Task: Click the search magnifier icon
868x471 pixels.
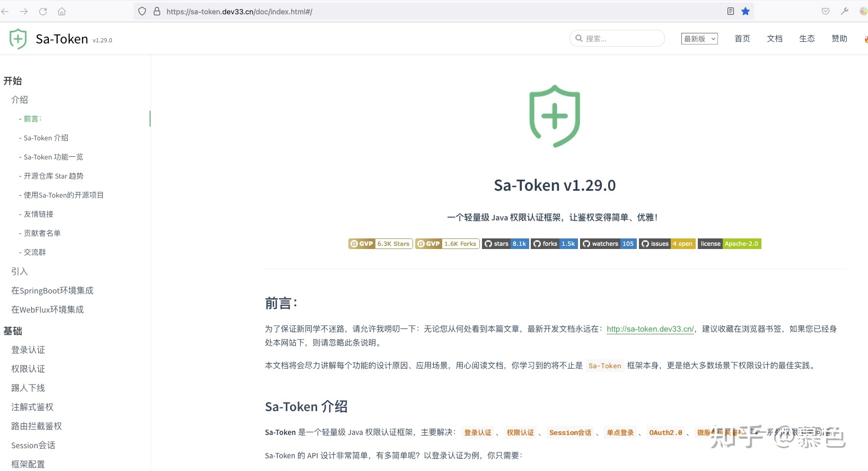Action: tap(579, 38)
